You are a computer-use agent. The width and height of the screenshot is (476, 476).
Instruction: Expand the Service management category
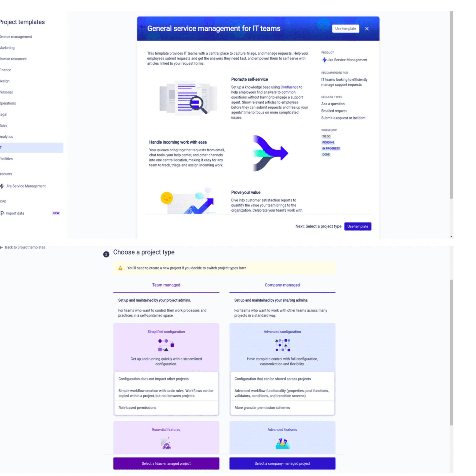click(x=16, y=37)
